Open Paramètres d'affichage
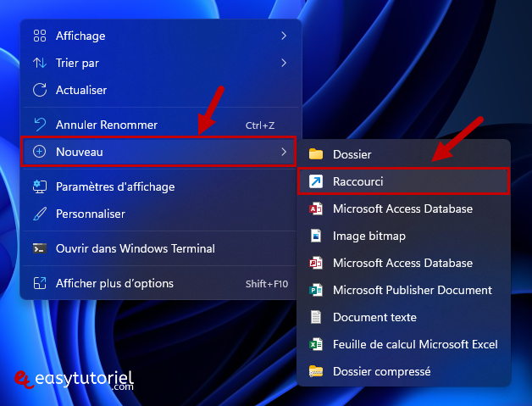The image size is (532, 406). tap(161, 186)
